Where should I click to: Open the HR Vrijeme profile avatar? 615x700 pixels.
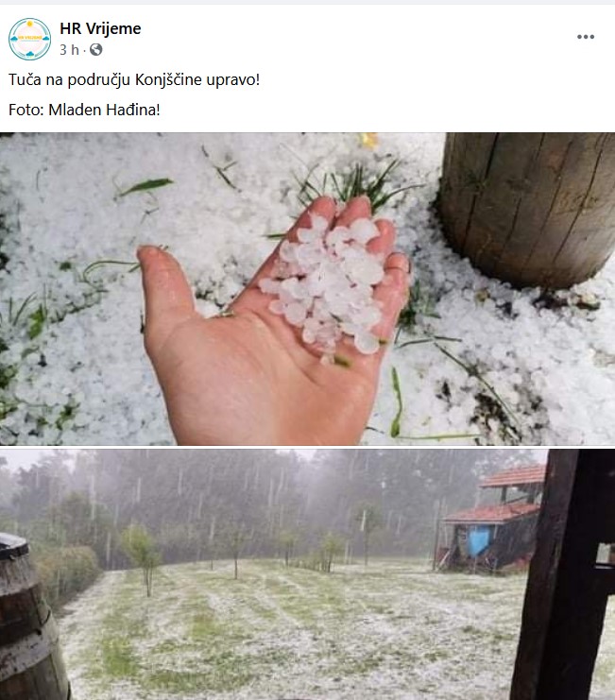coord(29,40)
